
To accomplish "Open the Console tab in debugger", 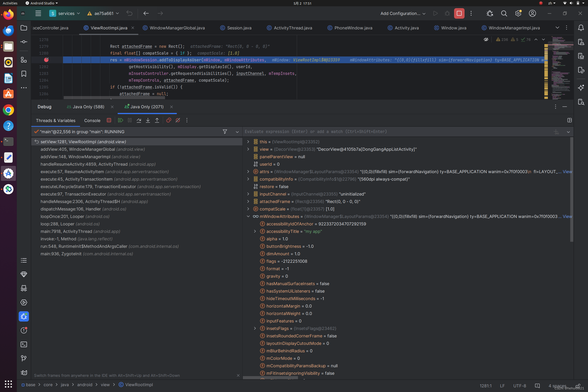I will [92, 120].
